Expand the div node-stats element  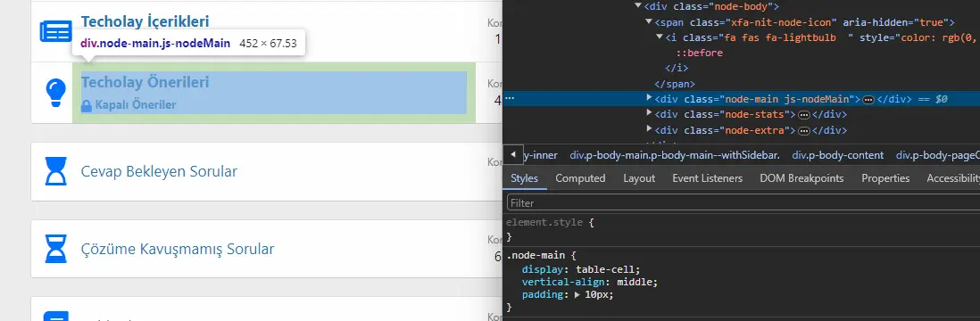(x=650, y=114)
